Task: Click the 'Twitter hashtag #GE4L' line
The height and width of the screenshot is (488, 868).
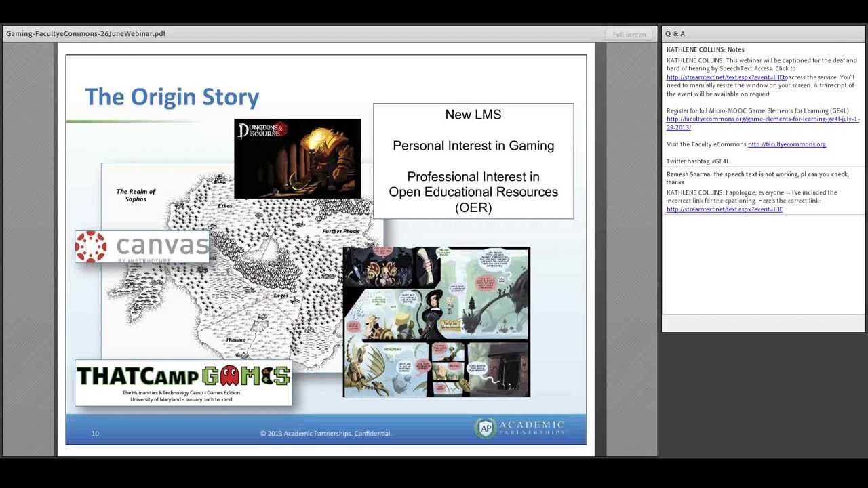Action: [698, 161]
